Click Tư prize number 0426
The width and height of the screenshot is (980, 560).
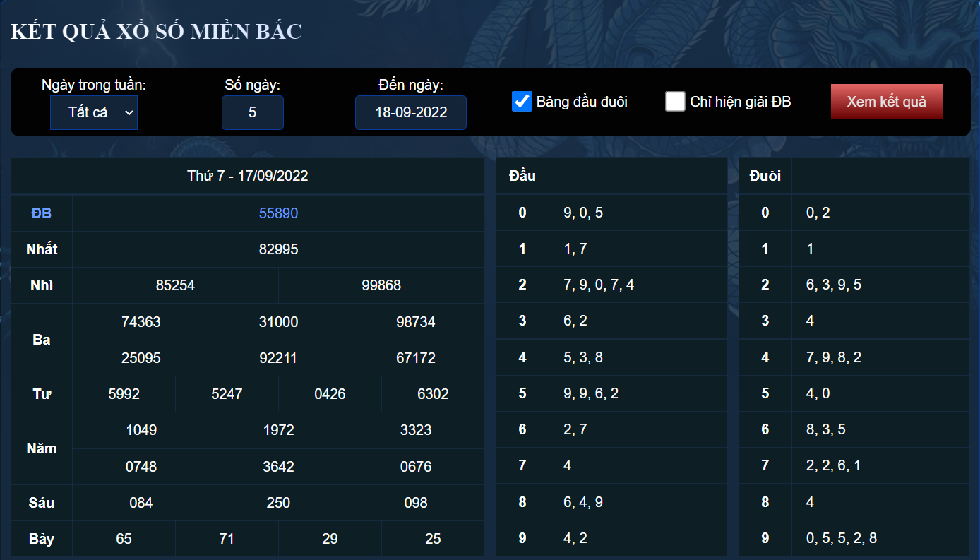pyautogui.click(x=330, y=394)
